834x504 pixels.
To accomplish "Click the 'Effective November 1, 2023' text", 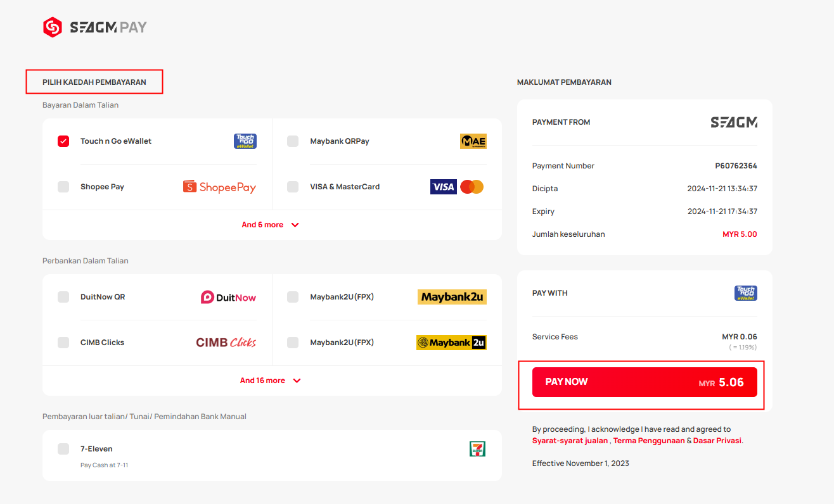I will click(581, 463).
